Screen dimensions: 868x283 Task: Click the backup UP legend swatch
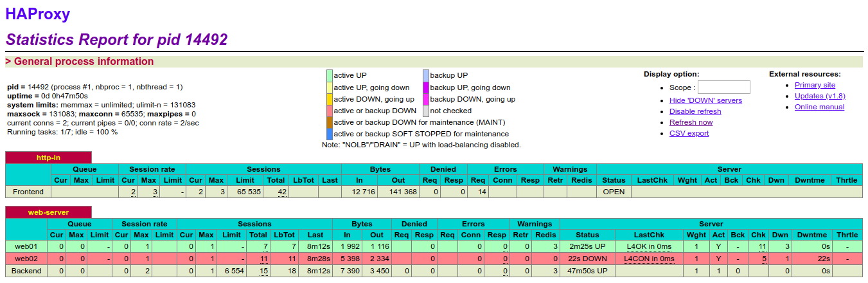[426, 76]
